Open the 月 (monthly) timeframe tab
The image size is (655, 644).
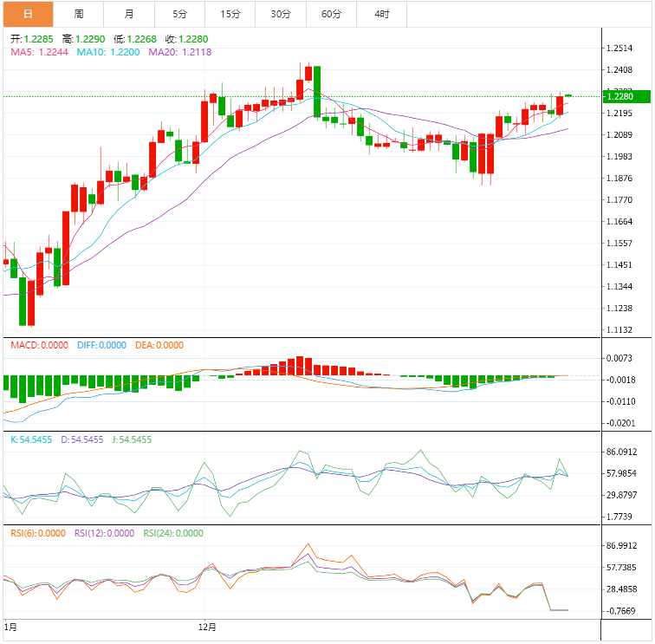pyautogui.click(x=129, y=14)
